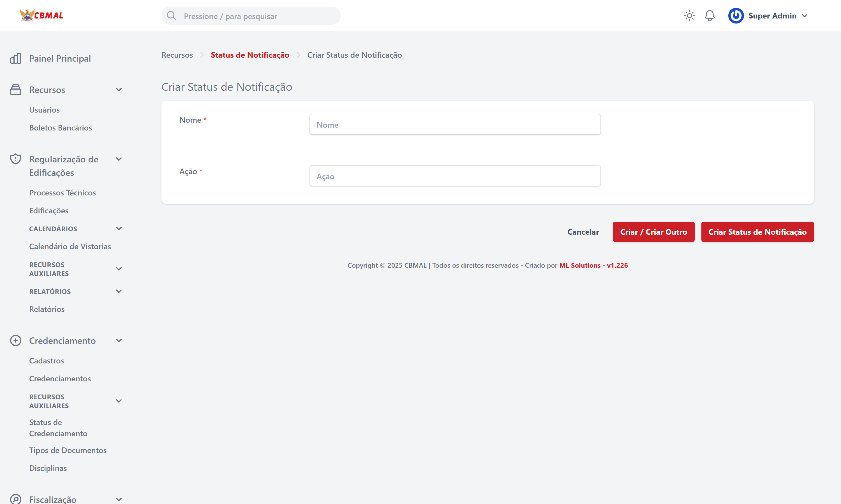This screenshot has height=504, width=841.
Task: Click the CBMAL logo
Action: [x=42, y=15]
